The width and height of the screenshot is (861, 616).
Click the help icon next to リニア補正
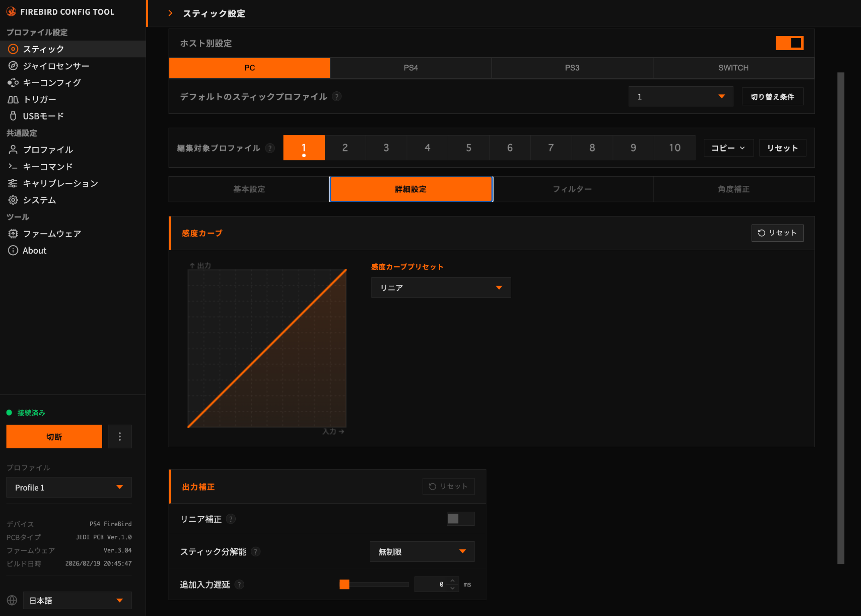(x=231, y=519)
